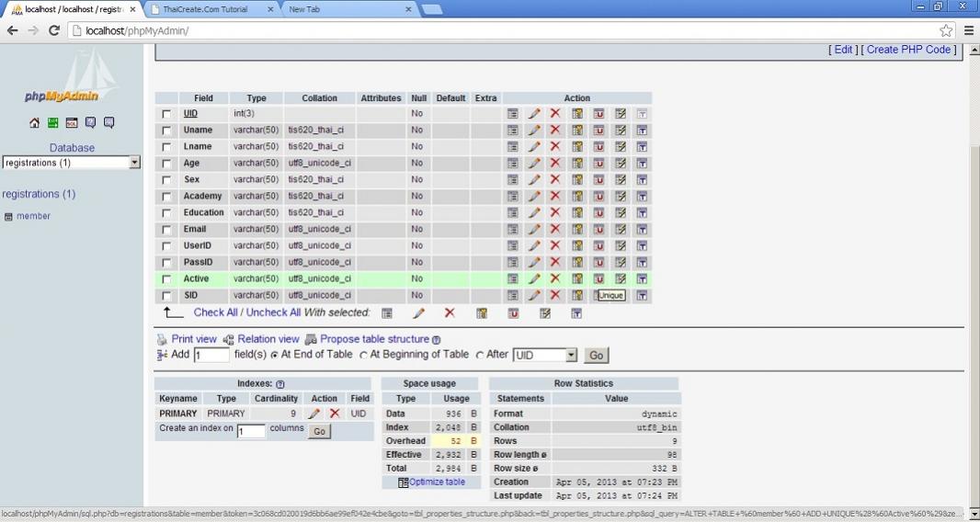Screen dimensions: 980x522
Task: Reload the page in browser toolbar
Action: [x=54, y=30]
